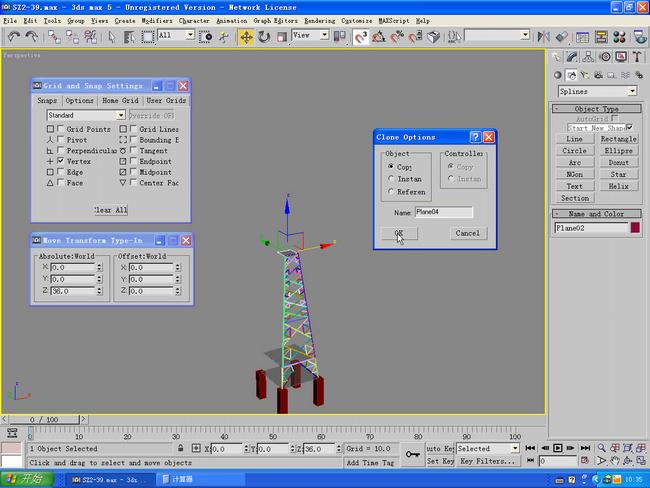Image resolution: width=650 pixels, height=488 pixels.
Task: Open the Material Editor spheres icon
Action: click(619, 37)
